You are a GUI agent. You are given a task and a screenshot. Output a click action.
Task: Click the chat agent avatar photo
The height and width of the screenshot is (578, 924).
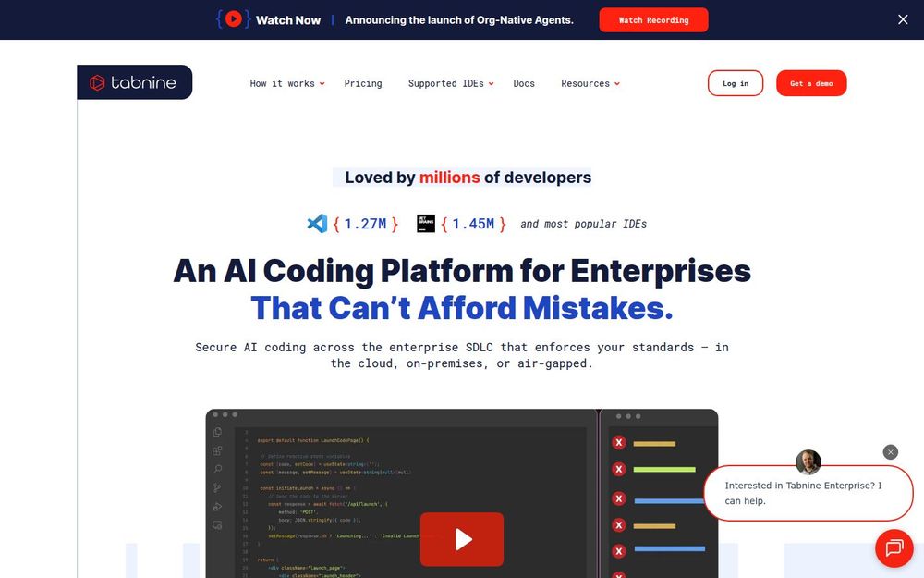pos(808,461)
